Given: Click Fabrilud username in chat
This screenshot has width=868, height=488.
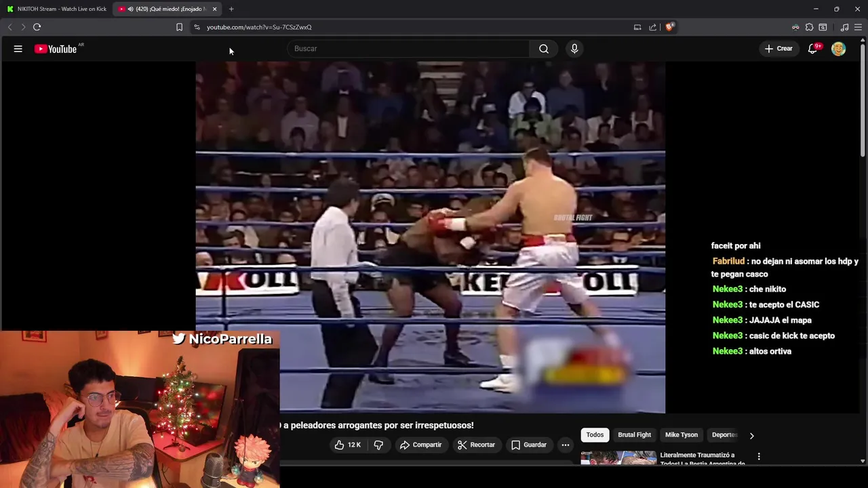Looking at the screenshot, I should (x=728, y=262).
